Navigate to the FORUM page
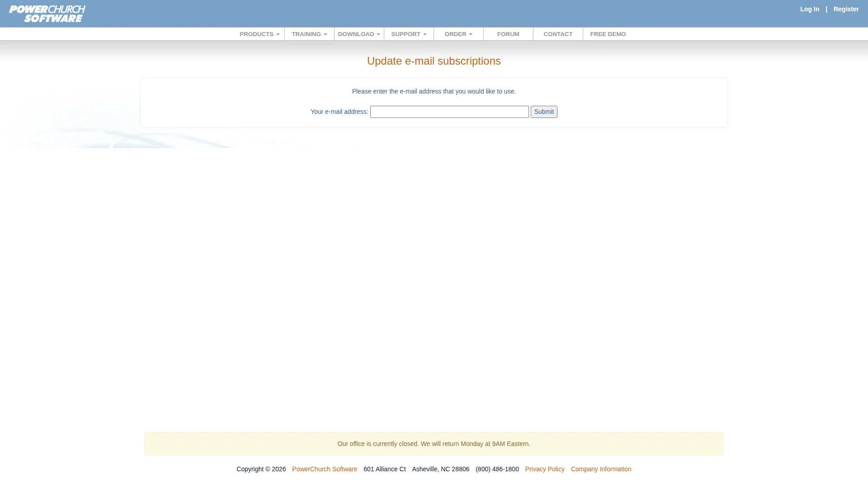The width and height of the screenshot is (868, 488). coord(508,34)
